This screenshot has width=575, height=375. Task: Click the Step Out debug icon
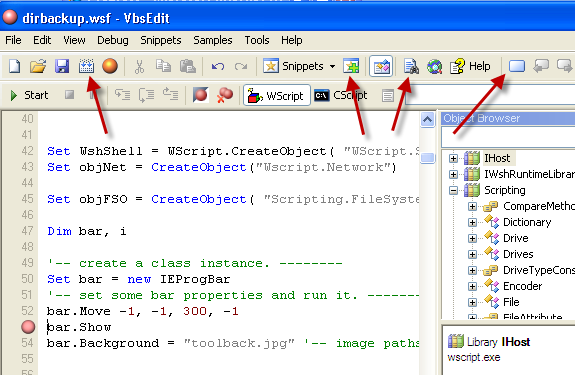click(171, 95)
